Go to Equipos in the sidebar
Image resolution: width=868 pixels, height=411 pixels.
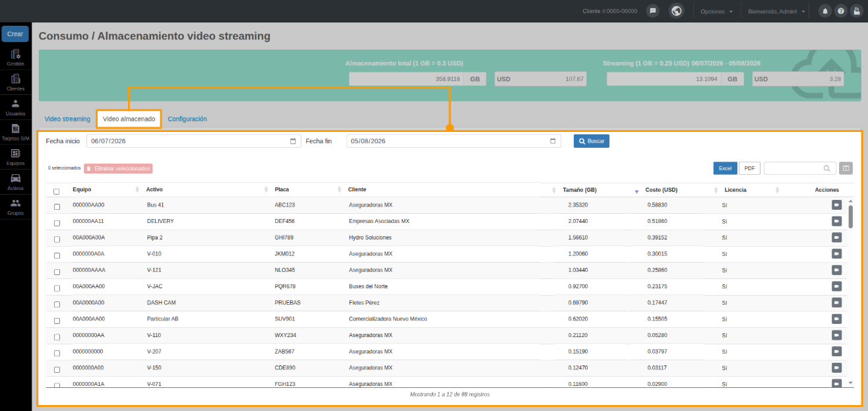click(x=16, y=157)
